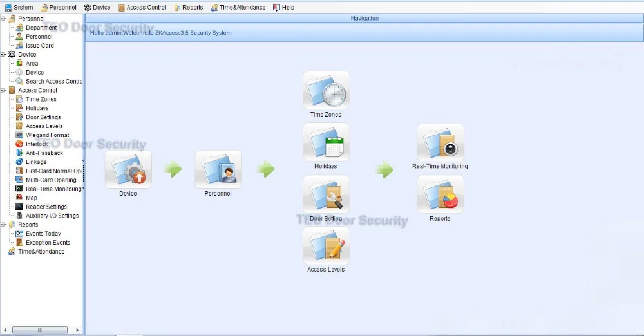
Task: Open the Reports menu in menu bar
Action: [x=189, y=7]
